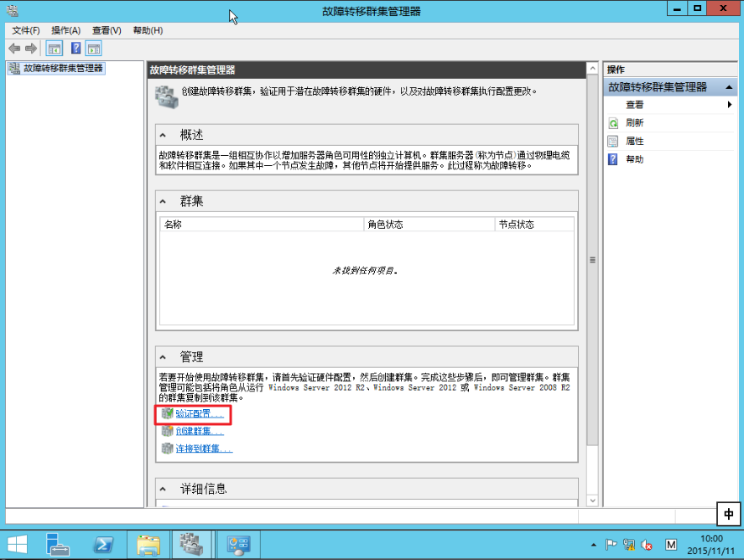Click the muted speaker tray icon
This screenshot has width=744, height=560.
pyautogui.click(x=647, y=545)
